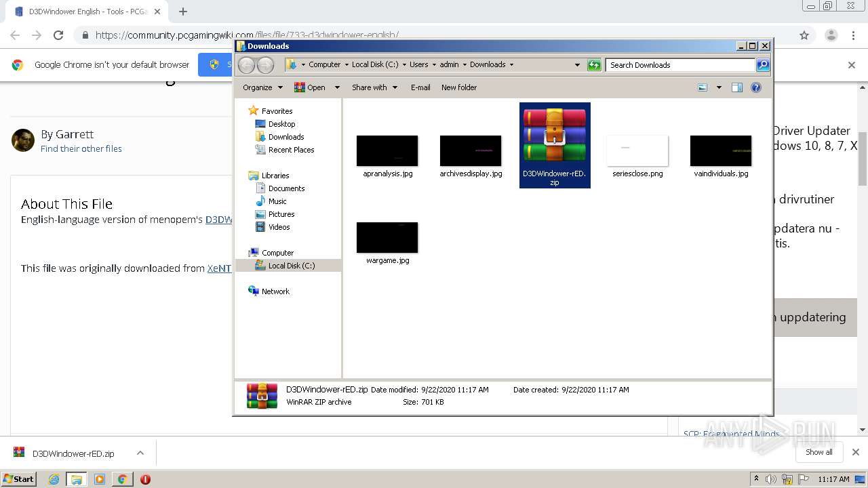The image size is (868, 488).
Task: Expand the Open button dropdown arrow
Action: (336, 87)
